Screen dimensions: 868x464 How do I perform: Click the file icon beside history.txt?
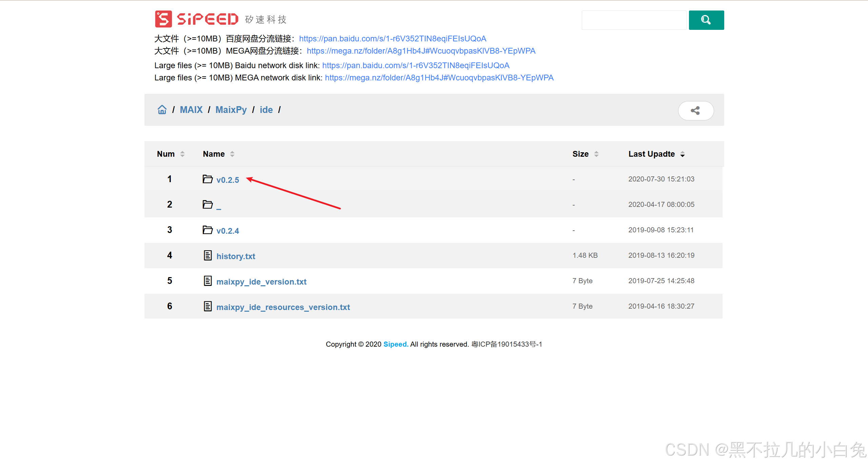click(x=208, y=255)
